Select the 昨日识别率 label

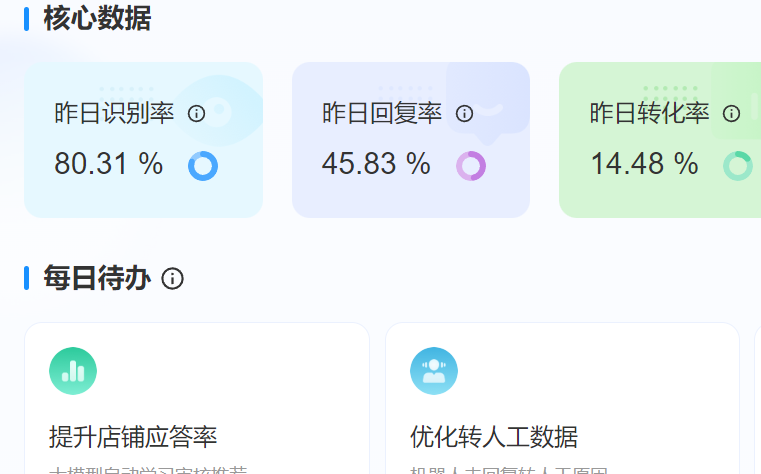click(x=114, y=114)
